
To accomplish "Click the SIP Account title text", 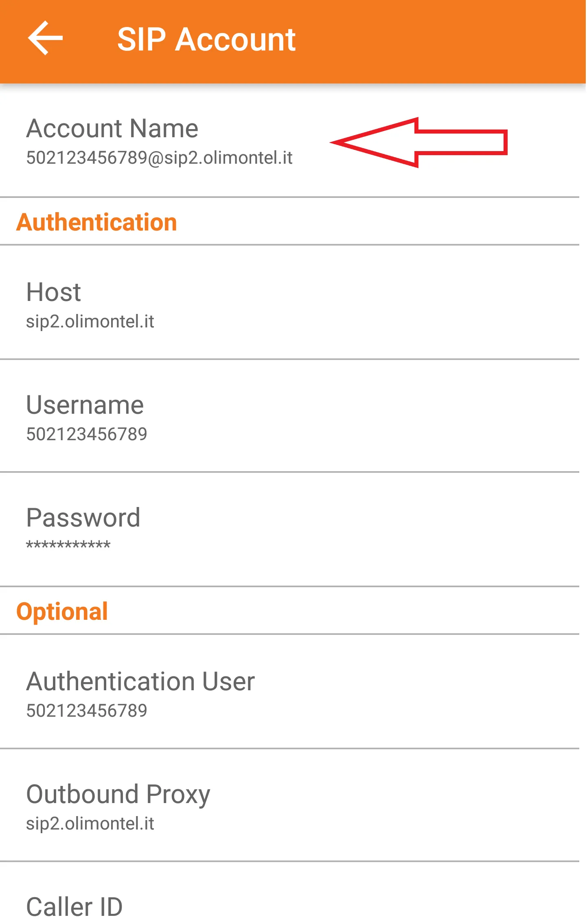I will [x=206, y=40].
